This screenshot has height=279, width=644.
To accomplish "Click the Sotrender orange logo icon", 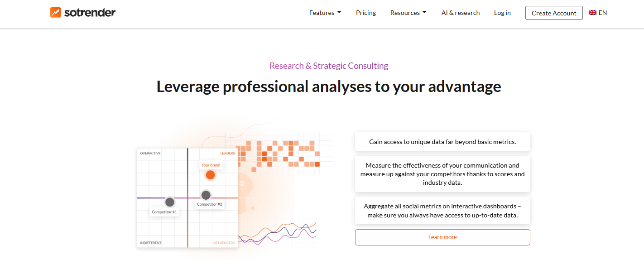I will tap(56, 12).
